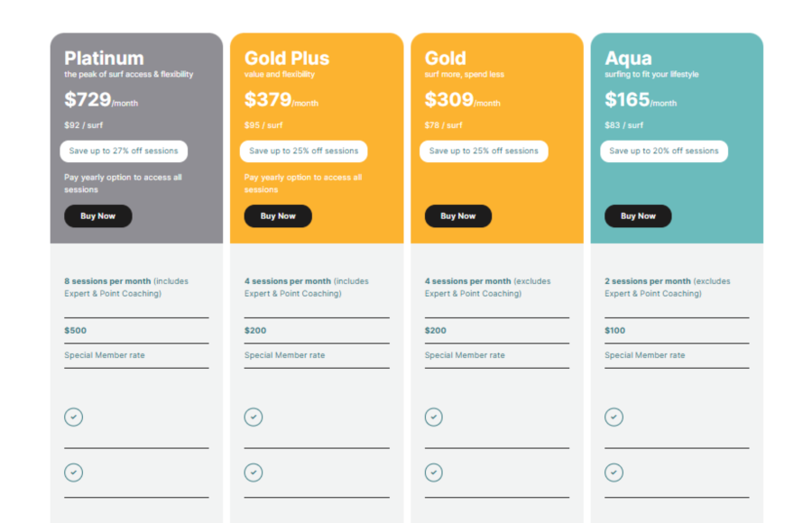Buy the Gold Plus plan now

[278, 216]
